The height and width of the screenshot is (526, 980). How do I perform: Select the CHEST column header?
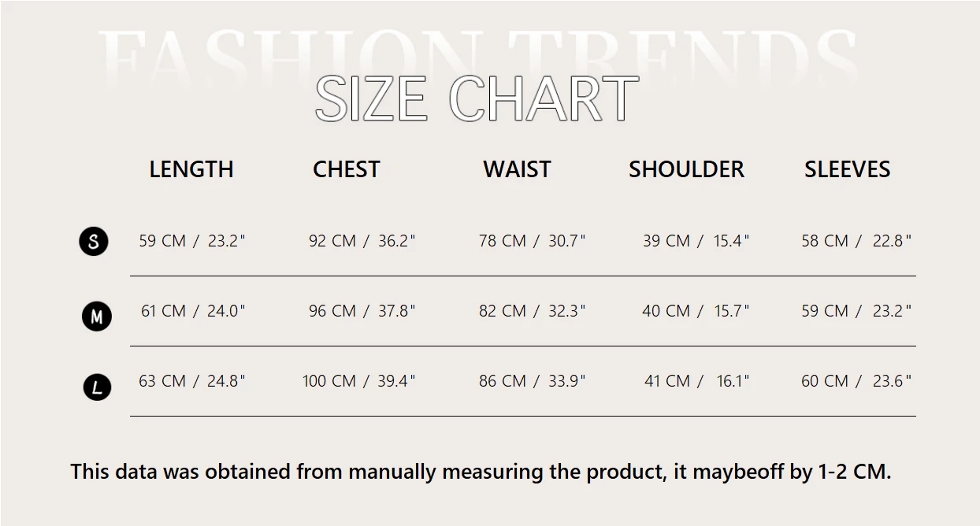(x=347, y=169)
